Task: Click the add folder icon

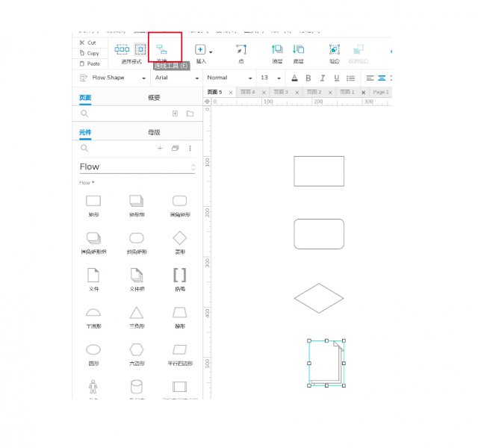Action: click(190, 113)
